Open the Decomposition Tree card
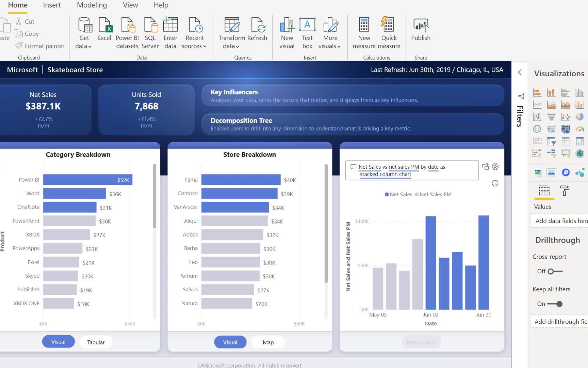This screenshot has width=588, height=368. point(353,124)
